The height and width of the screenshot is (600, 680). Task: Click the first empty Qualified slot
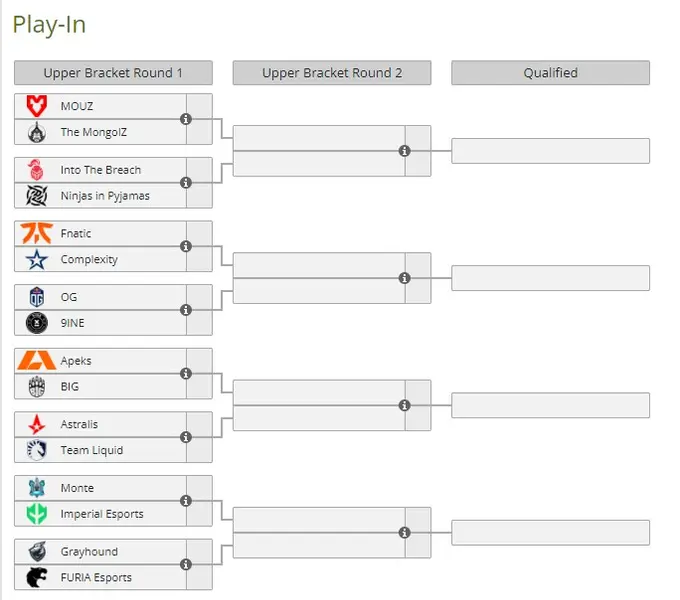(x=550, y=151)
